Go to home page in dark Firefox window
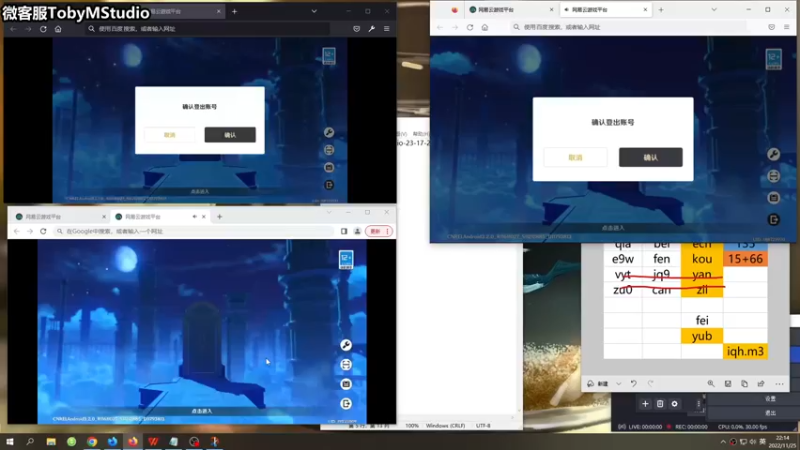The width and height of the screenshot is (800, 450). tap(58, 29)
